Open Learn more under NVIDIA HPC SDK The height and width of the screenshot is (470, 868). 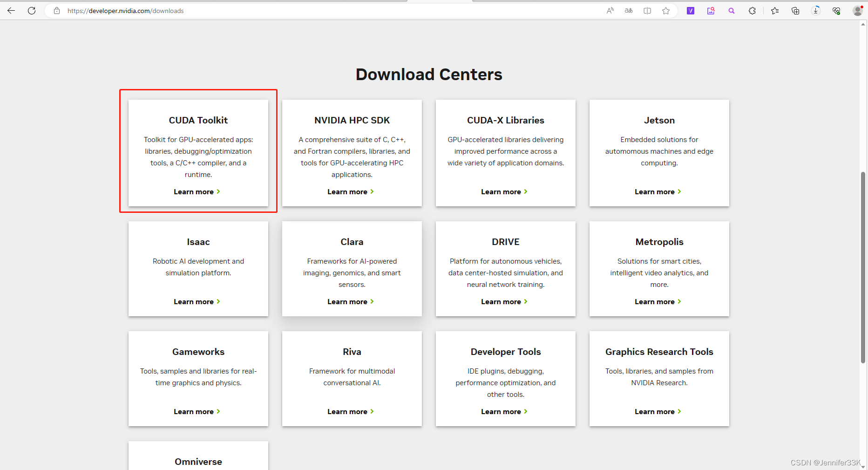[x=351, y=192]
